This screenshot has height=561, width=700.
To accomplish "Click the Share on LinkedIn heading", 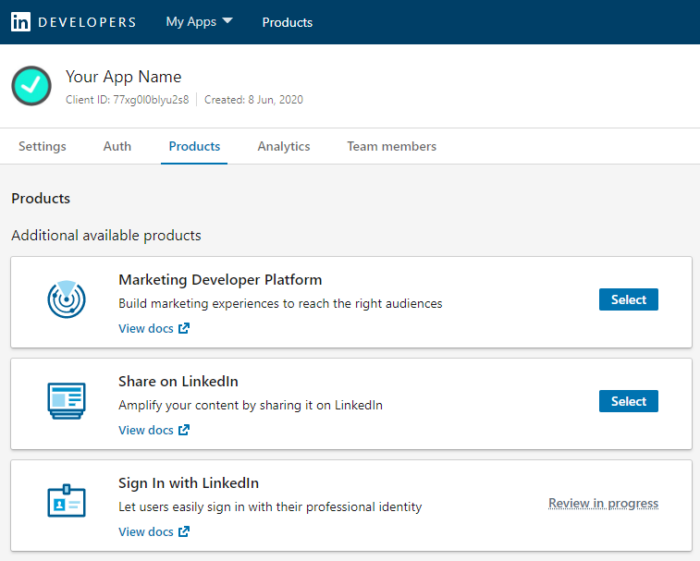I will (178, 382).
